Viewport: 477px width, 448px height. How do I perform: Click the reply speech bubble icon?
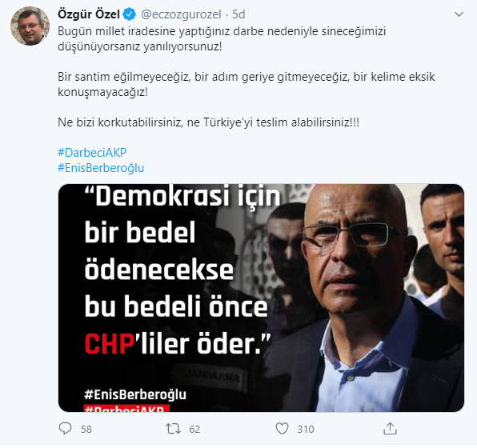pos(65,428)
